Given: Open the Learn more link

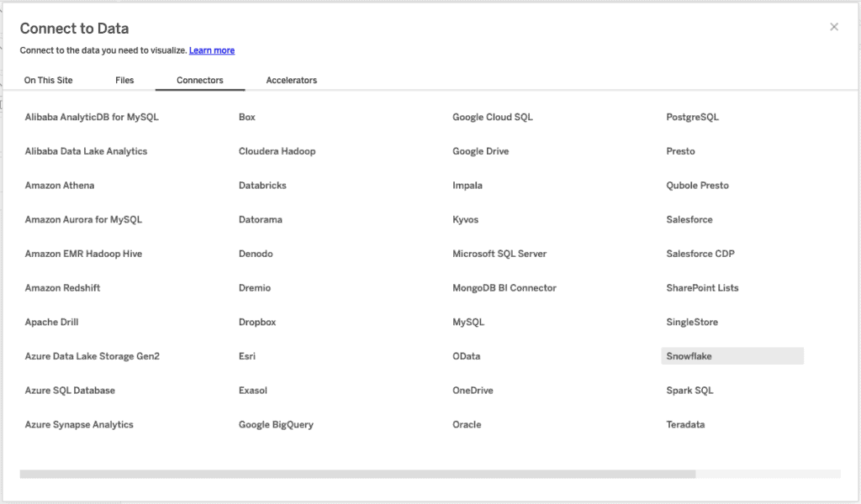Looking at the screenshot, I should point(212,50).
